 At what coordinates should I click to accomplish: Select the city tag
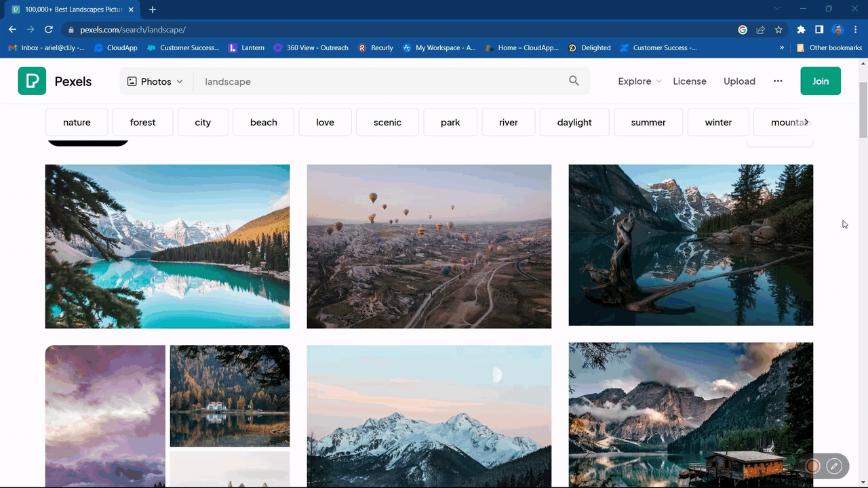[x=203, y=122]
